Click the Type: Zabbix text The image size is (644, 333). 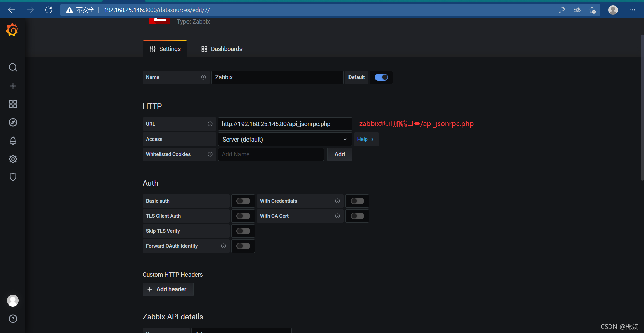pyautogui.click(x=194, y=22)
